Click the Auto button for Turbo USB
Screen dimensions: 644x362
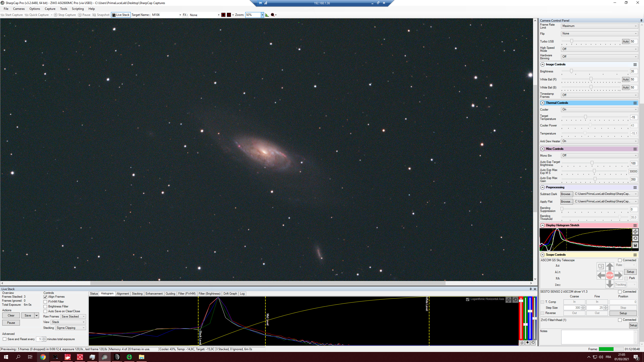626,41
